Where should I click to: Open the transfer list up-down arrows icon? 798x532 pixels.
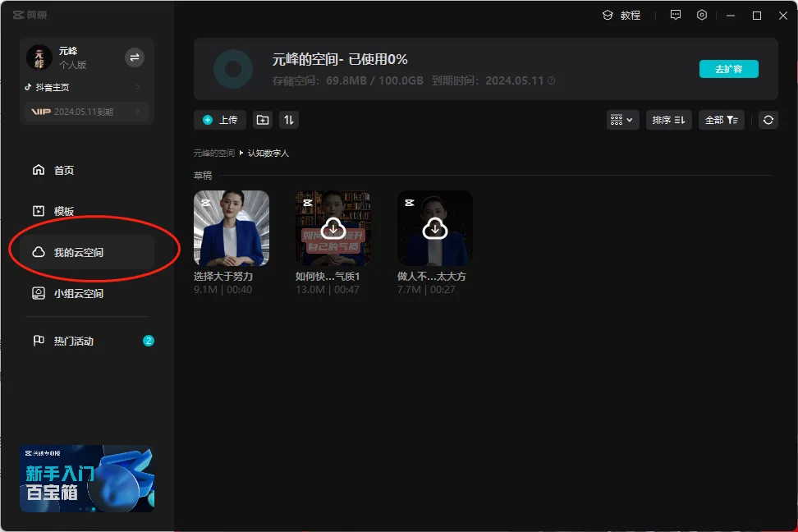point(288,120)
